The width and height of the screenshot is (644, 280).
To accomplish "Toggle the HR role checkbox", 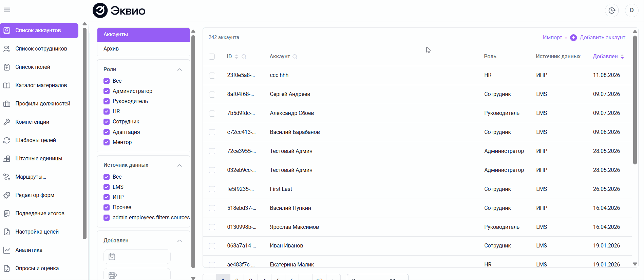I will 107,112.
